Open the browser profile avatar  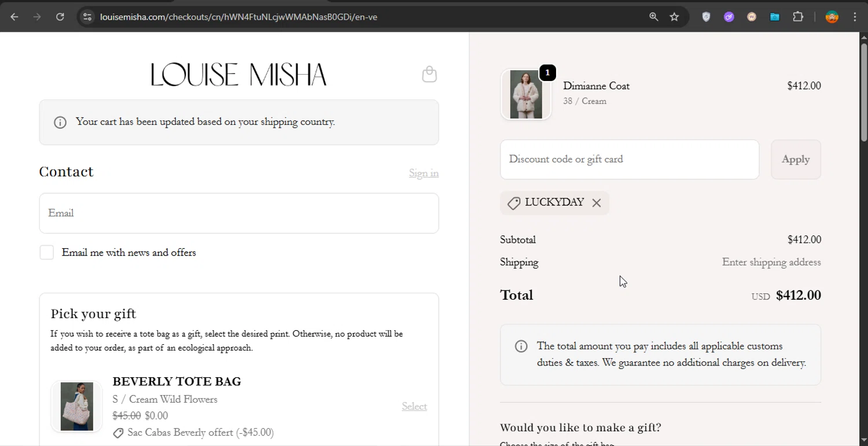click(832, 17)
